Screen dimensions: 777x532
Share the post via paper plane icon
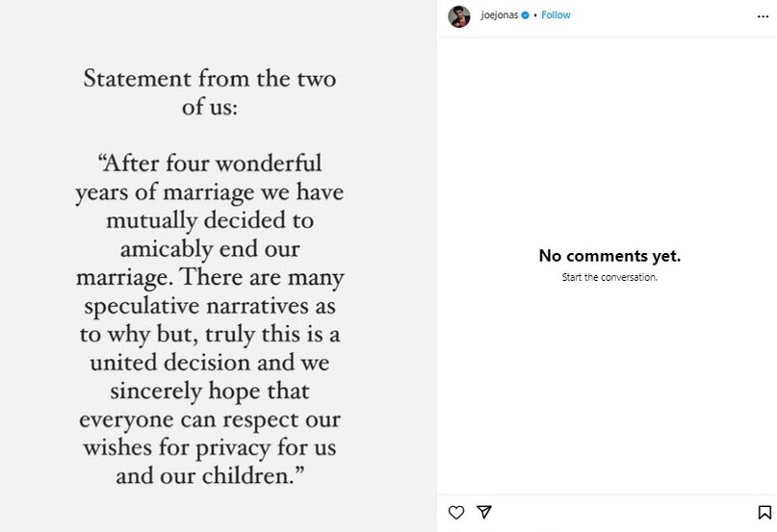pyautogui.click(x=485, y=513)
